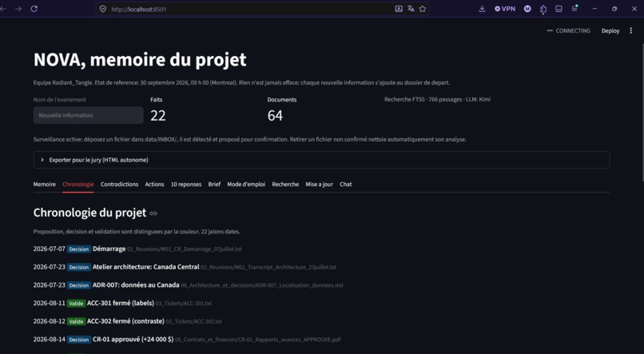Click the Recherche FTS5 766 passages text
The width and height of the screenshot is (644, 354).
coord(437,99)
